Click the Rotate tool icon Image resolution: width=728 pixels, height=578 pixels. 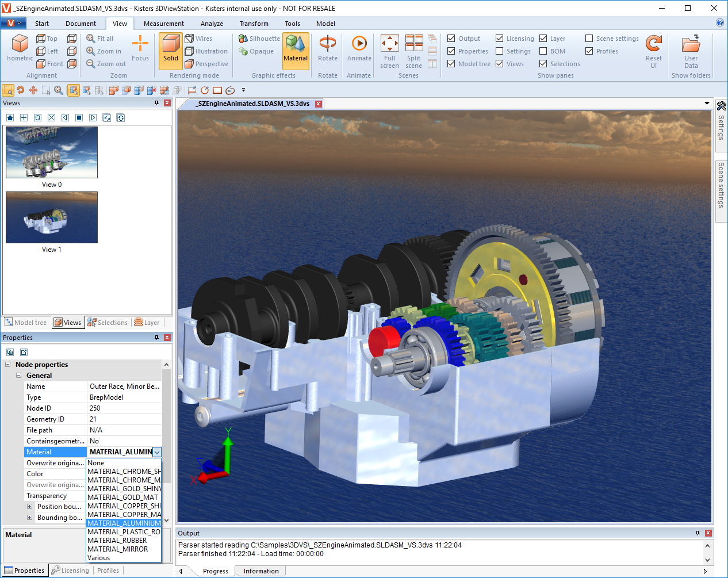point(328,48)
